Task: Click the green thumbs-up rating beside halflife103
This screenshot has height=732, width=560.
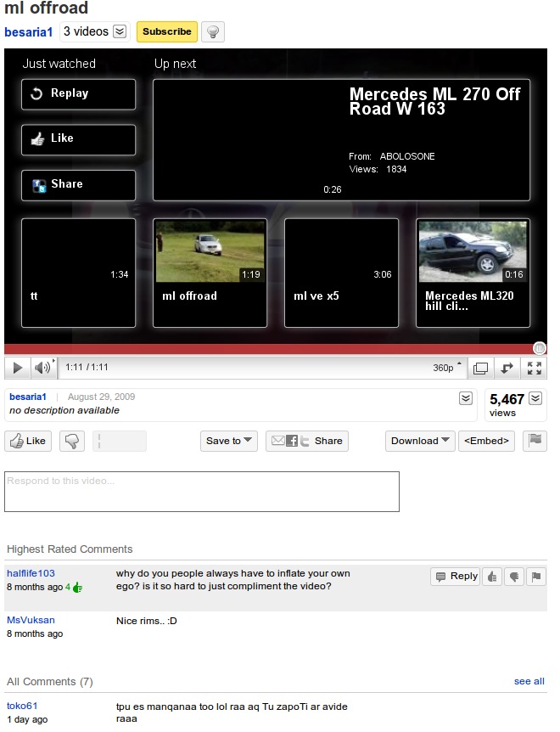Action: coord(77,588)
